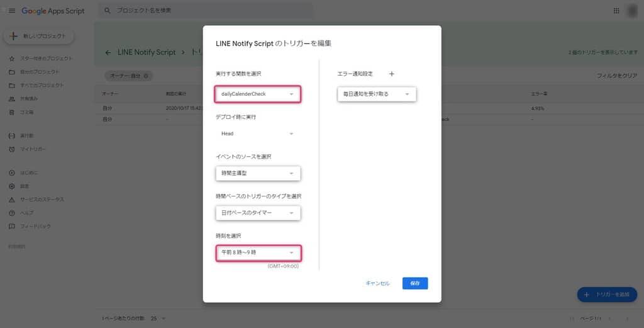Open the 時間主導型 event source dropdown
The width and height of the screenshot is (644, 328).
(258, 173)
